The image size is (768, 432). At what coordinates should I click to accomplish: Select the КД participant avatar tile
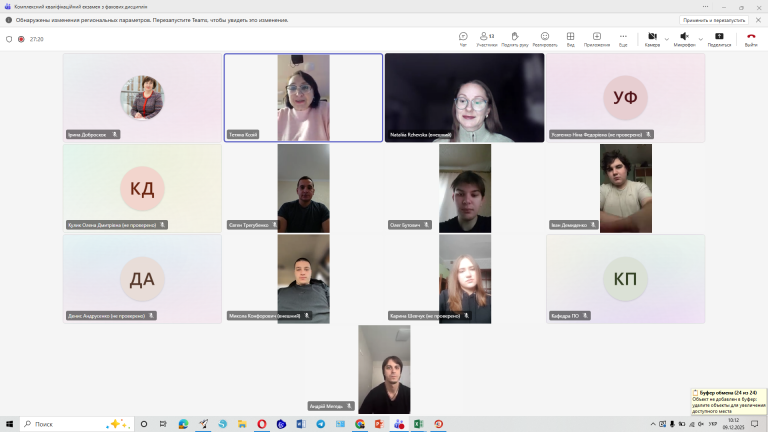point(142,188)
